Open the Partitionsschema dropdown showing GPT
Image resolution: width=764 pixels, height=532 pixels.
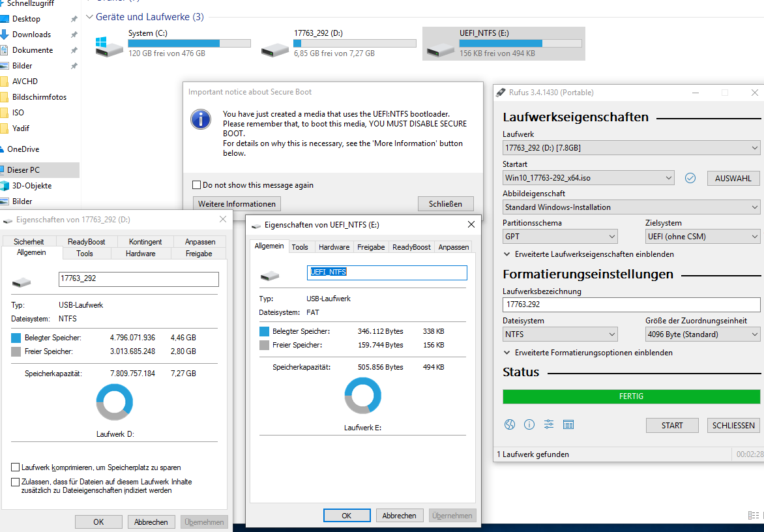(559, 236)
